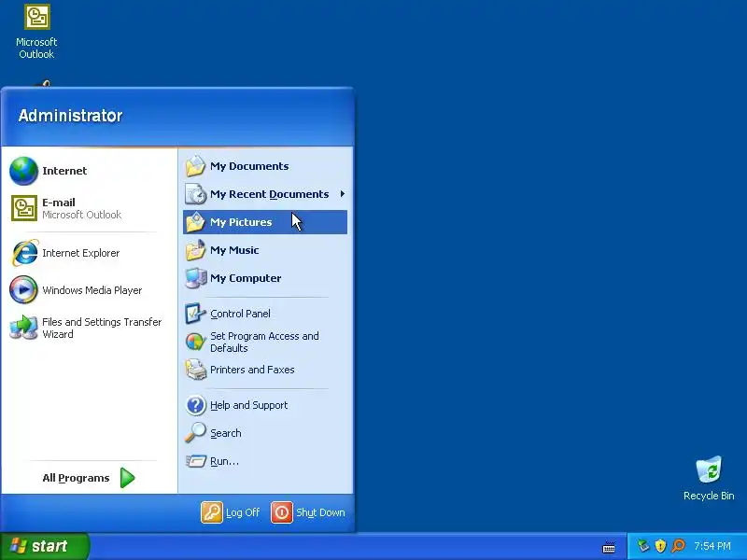Viewport: 747px width, 560px height.
Task: Click the Search magnifying glass icon
Action: coord(195,433)
